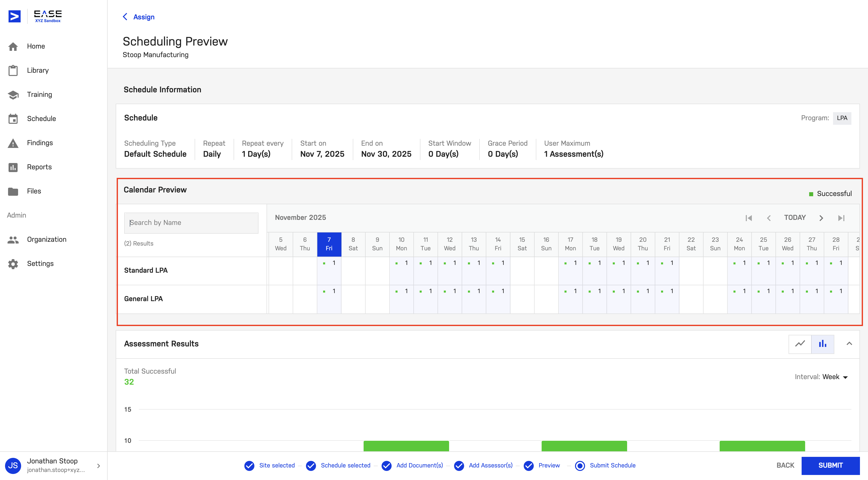
Task: Click the Preview step checkmark icon
Action: (x=529, y=465)
